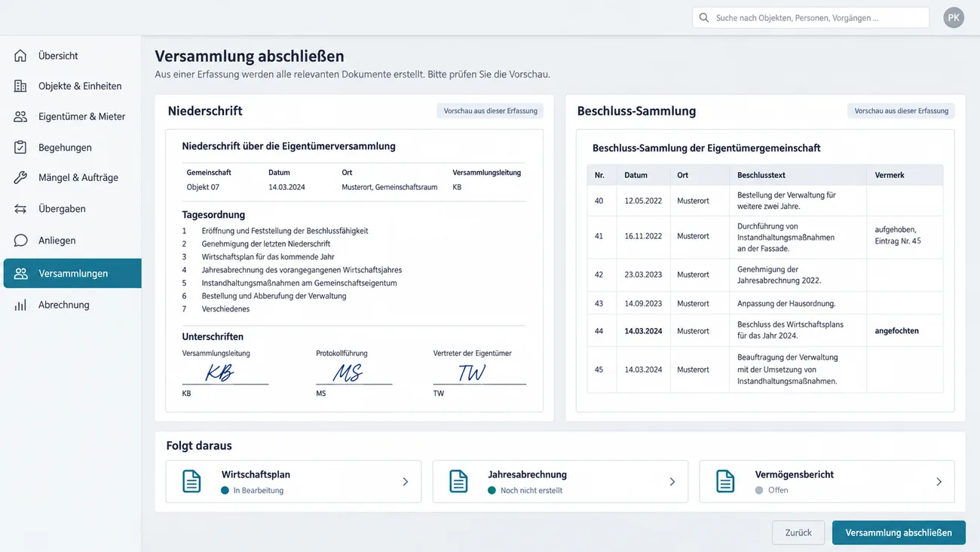Expand the Wirtschaftsplan card chevron

(406, 481)
